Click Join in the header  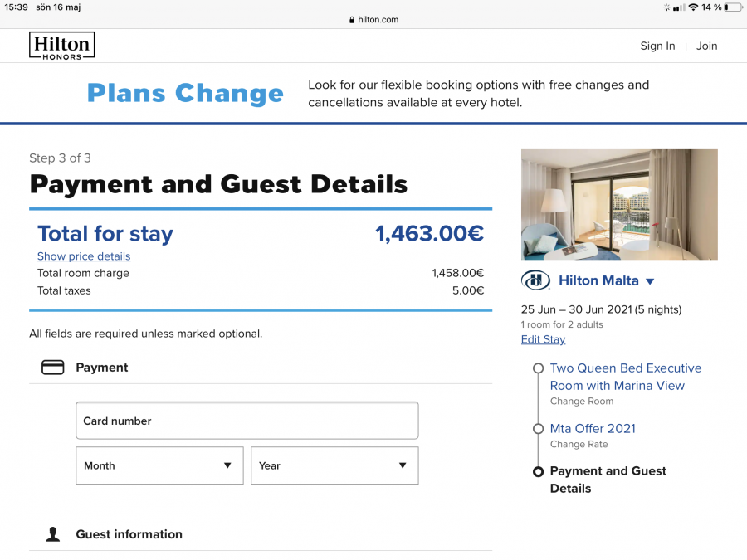(706, 46)
